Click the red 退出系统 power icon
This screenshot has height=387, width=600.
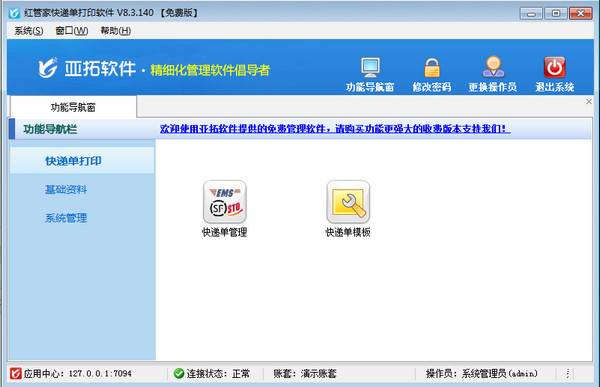click(x=554, y=67)
